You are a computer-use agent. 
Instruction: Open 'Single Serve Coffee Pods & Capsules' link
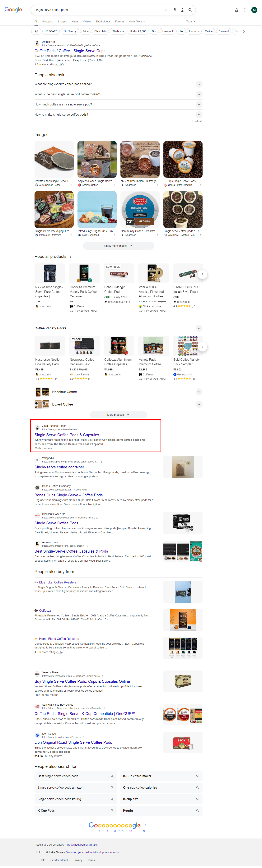click(x=67, y=435)
